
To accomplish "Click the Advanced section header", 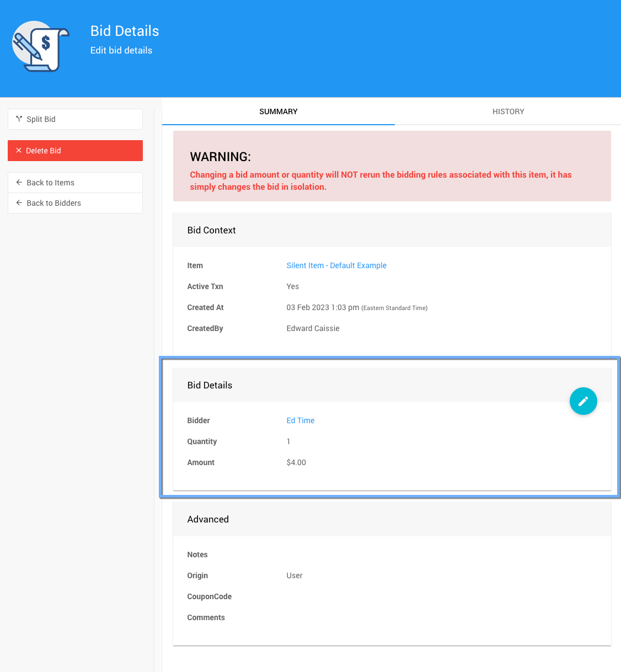I will coord(208,519).
